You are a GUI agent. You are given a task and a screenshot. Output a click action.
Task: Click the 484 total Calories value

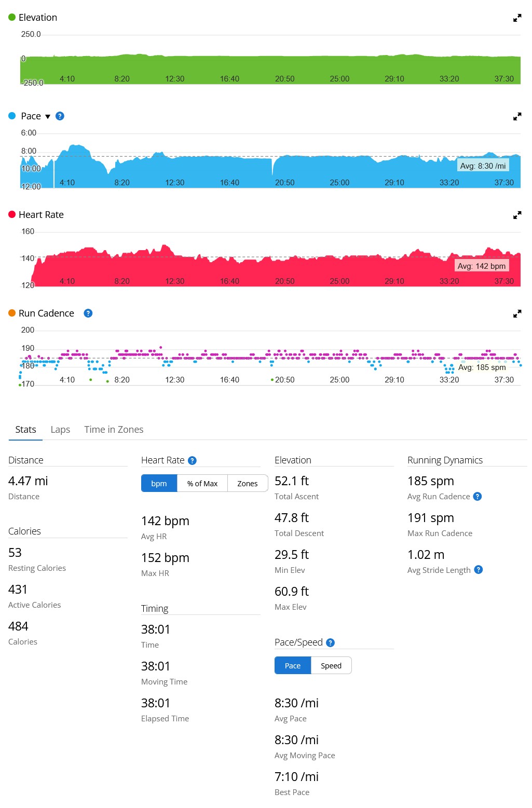18,626
